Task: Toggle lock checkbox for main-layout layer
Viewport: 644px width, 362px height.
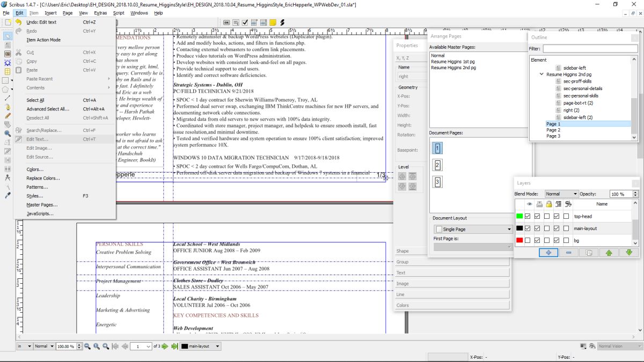Action: (x=547, y=228)
